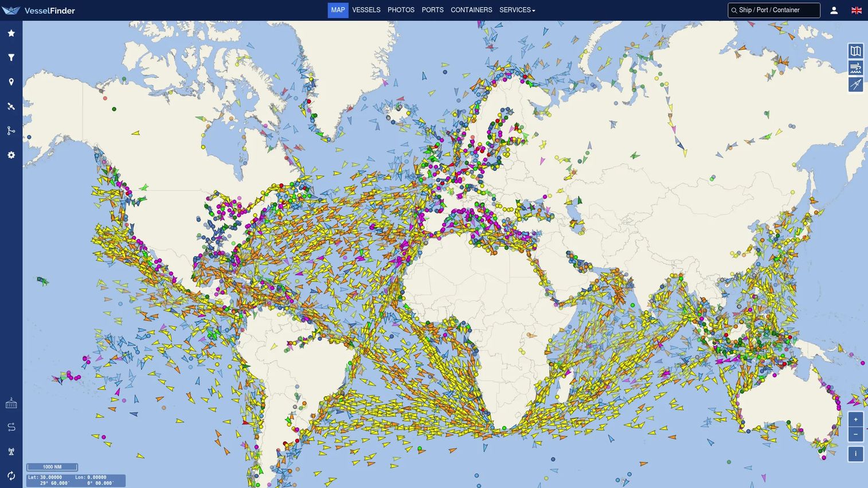Click the VesselFinder logo

tap(38, 10)
